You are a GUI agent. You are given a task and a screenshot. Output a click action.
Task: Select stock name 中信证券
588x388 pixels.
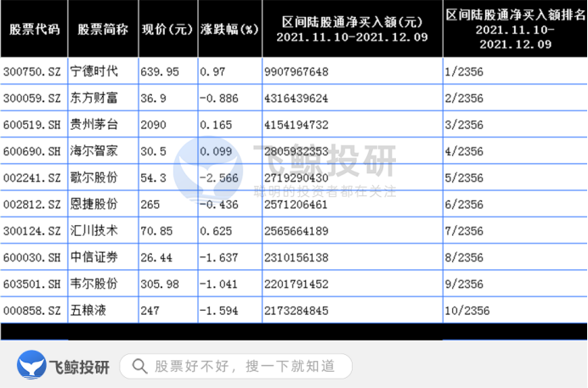(x=93, y=257)
